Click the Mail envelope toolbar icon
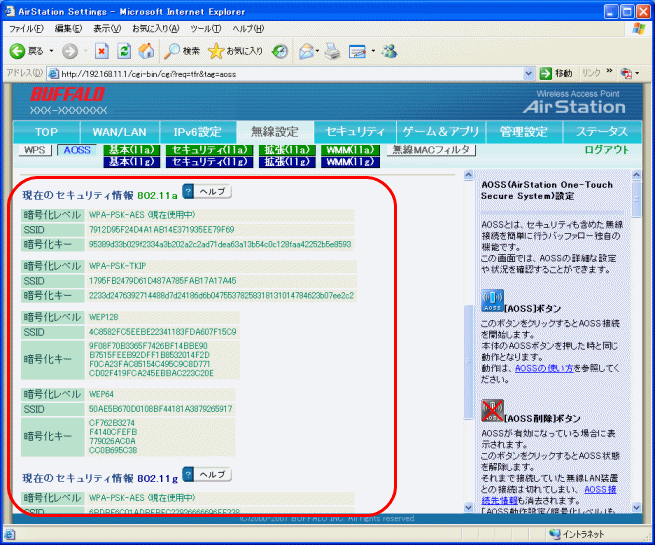The image size is (655, 545). [x=306, y=51]
